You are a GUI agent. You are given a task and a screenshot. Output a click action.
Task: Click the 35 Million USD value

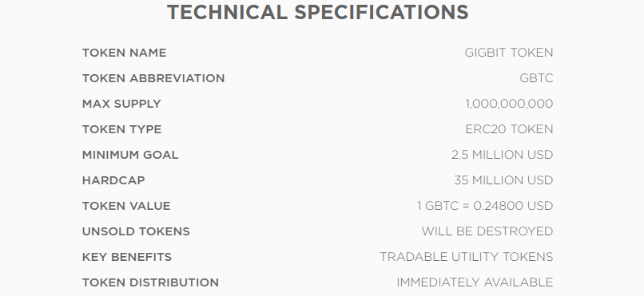(x=503, y=180)
